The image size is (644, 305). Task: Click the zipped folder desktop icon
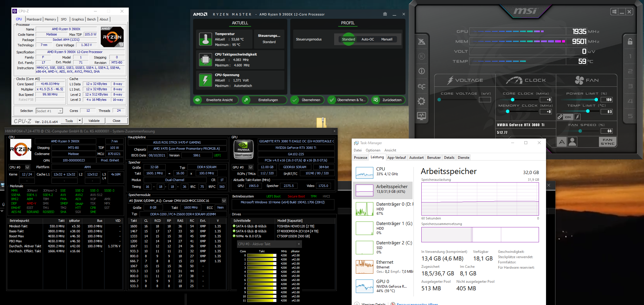pyautogui.click(x=321, y=122)
